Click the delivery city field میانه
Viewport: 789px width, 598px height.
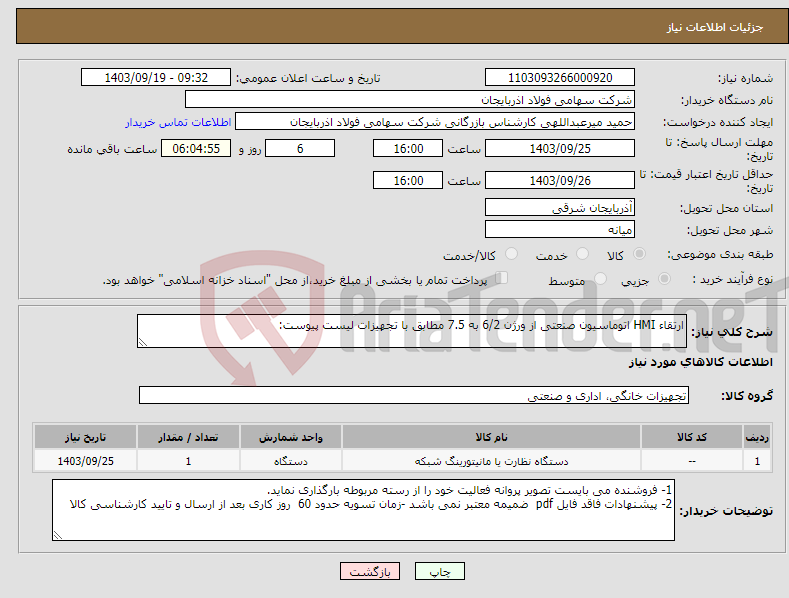560,230
